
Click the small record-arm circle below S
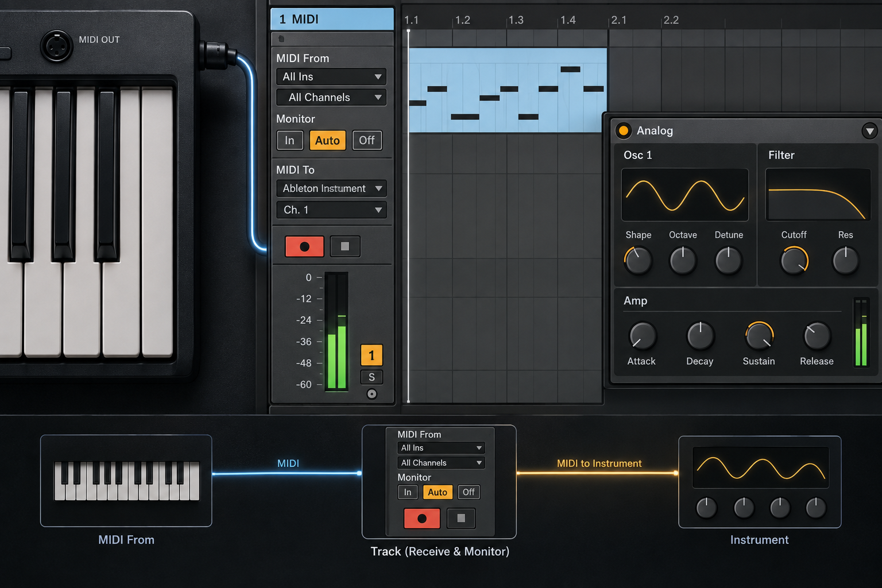(x=372, y=394)
